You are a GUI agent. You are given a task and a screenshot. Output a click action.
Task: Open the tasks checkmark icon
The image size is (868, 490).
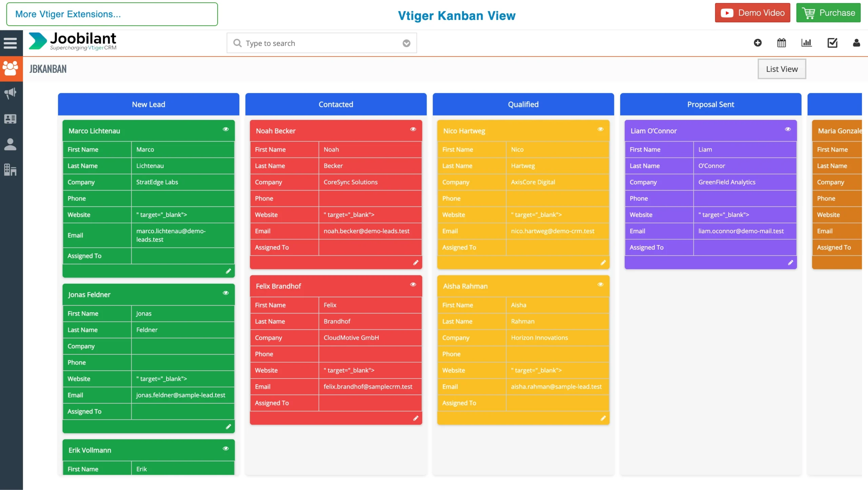pyautogui.click(x=832, y=43)
